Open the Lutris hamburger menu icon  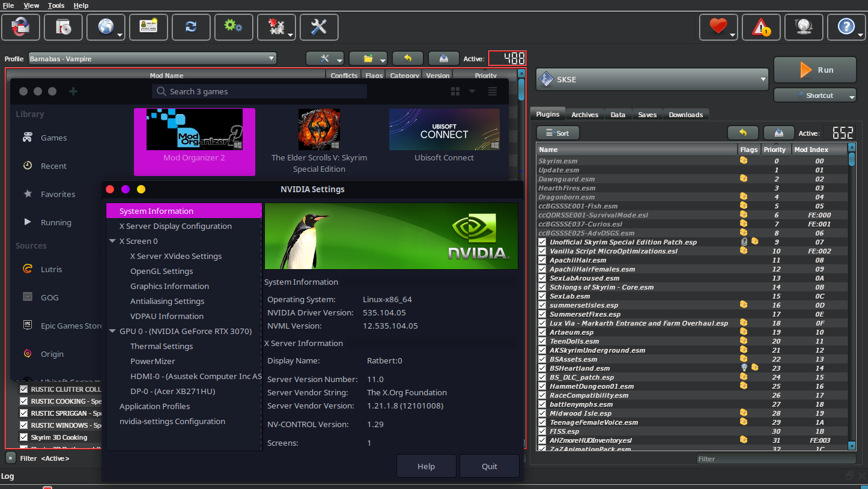point(493,91)
